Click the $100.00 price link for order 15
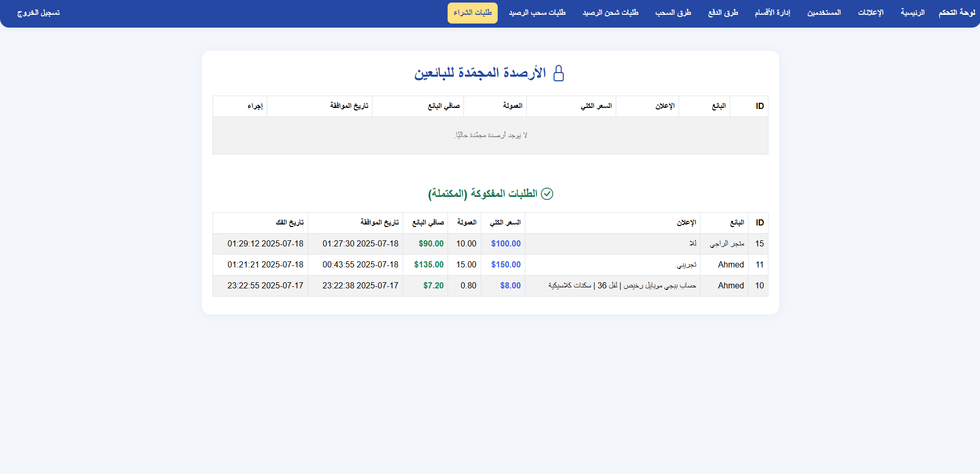 pyautogui.click(x=505, y=244)
